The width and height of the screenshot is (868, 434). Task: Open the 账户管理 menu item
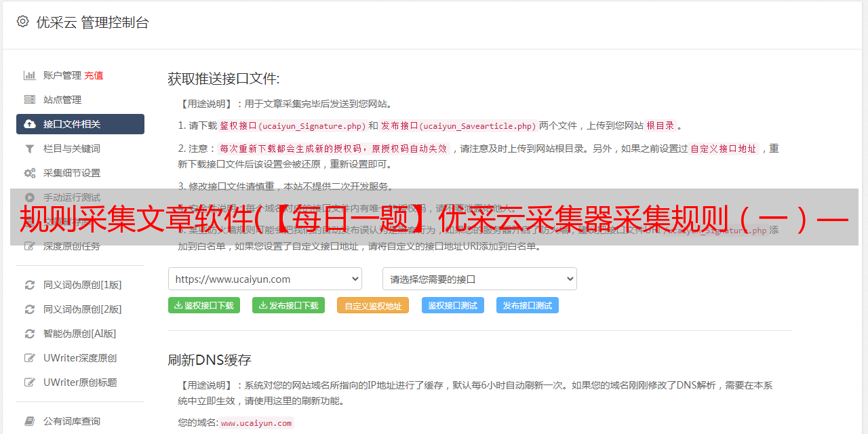pos(62,75)
